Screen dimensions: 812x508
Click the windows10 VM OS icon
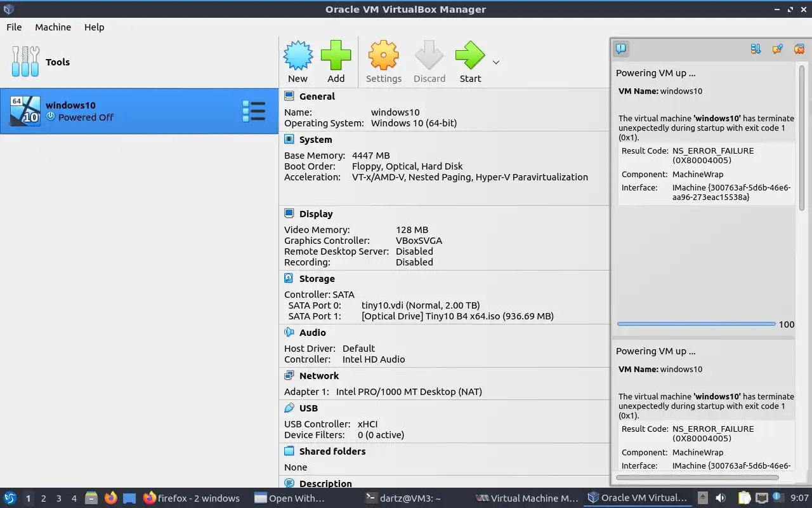point(25,111)
